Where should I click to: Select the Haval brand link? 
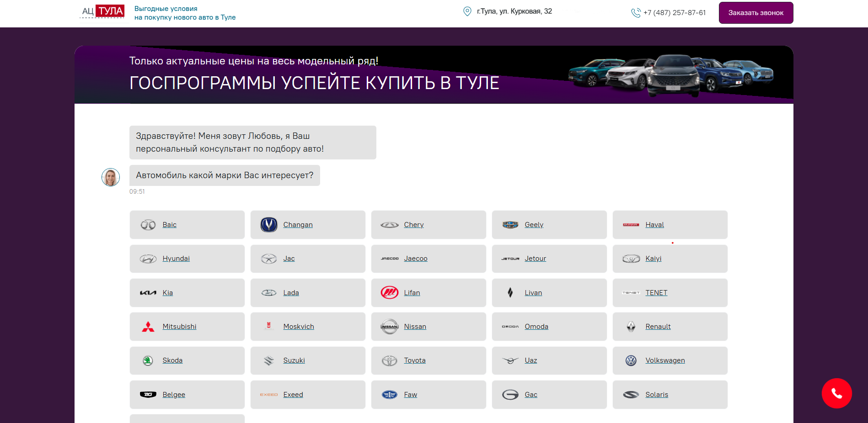point(655,225)
